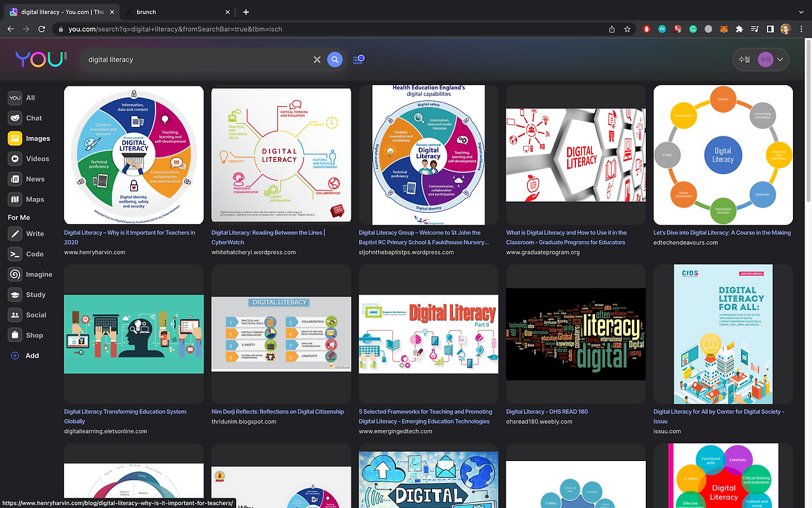Open the Social app icon
The width and height of the screenshot is (812, 508).
point(15,315)
